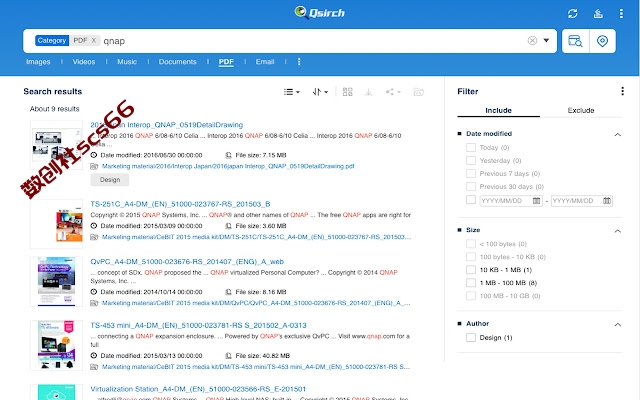
Task: Check the Previous 7 days filter
Action: click(471, 173)
